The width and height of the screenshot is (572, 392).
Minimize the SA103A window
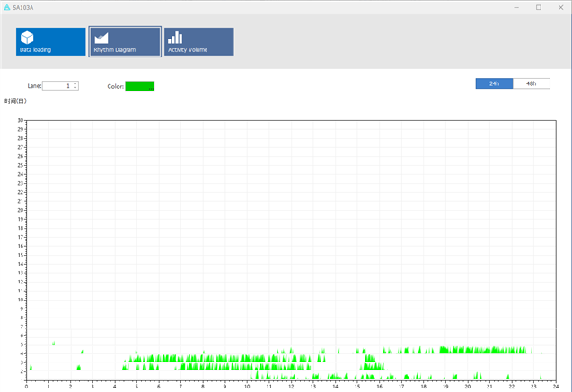point(515,6)
